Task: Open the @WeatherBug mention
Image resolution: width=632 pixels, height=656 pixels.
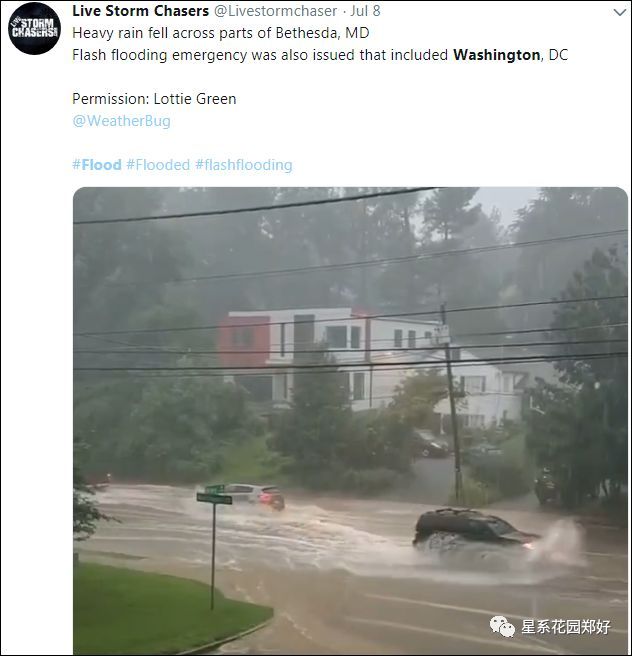Action: tap(121, 121)
